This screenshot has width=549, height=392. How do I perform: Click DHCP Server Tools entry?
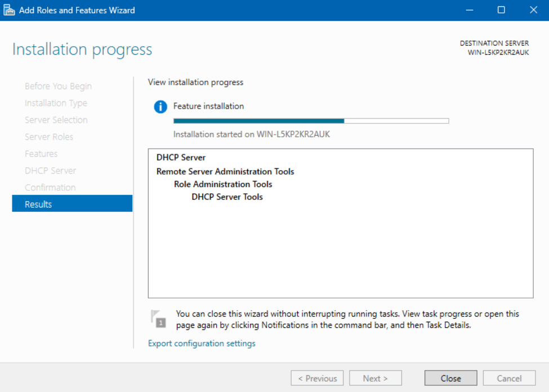click(227, 197)
